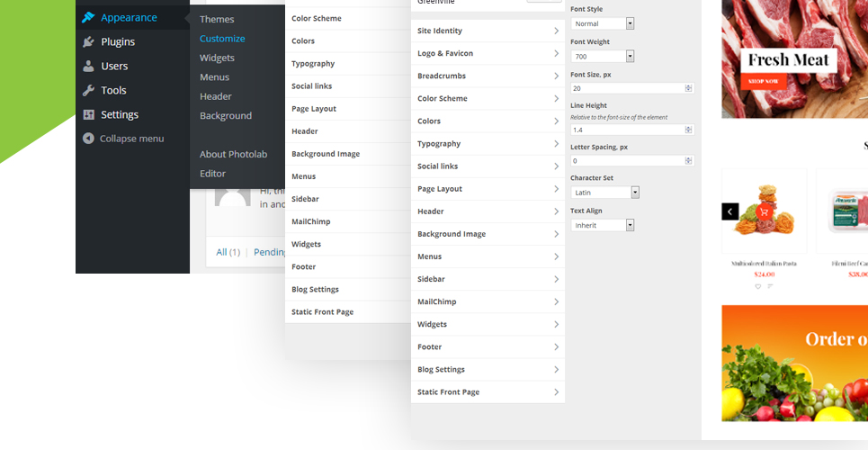Expand Background Image in front customizer panel
This screenshot has height=450, width=868.
(488, 234)
